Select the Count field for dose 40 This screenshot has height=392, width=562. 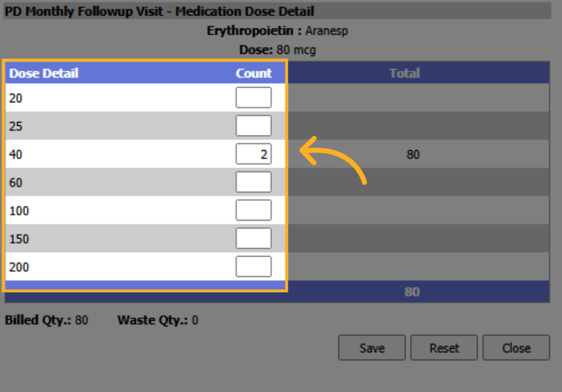pos(254,154)
